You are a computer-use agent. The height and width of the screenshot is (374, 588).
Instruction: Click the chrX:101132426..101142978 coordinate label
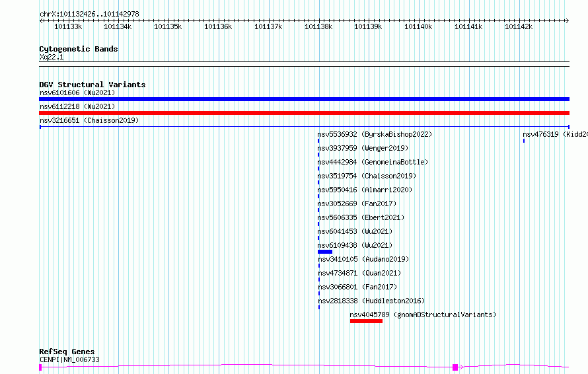[89, 14]
